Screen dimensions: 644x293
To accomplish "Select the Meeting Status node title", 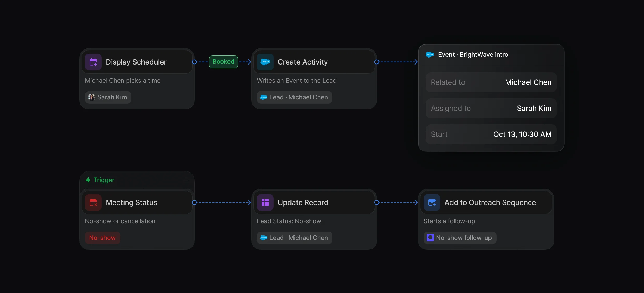I will (131, 202).
